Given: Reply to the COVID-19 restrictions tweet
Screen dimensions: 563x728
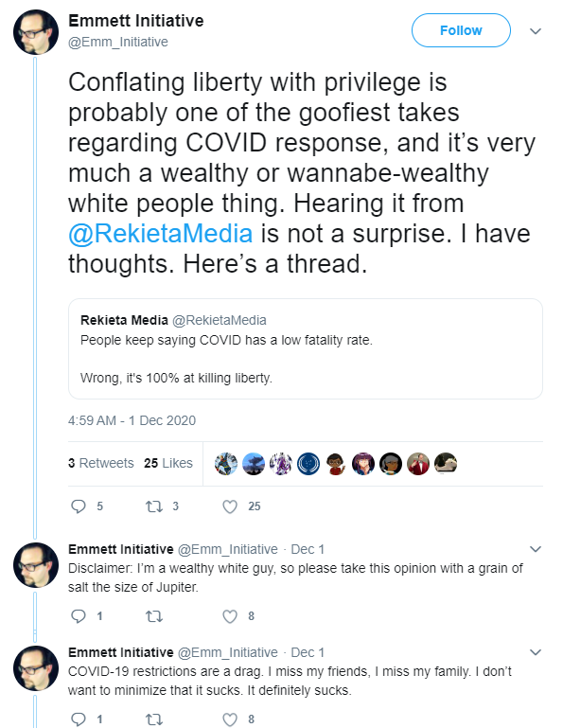Looking at the screenshot, I should (x=78, y=719).
